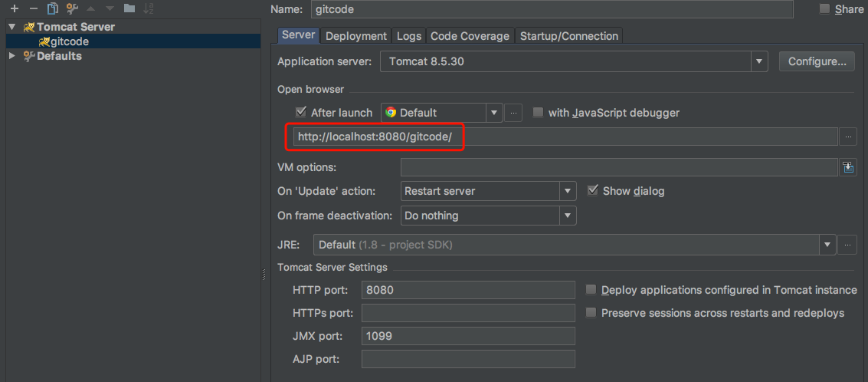868x382 pixels.
Task: Switch to the Logs tab
Action: coord(409,36)
